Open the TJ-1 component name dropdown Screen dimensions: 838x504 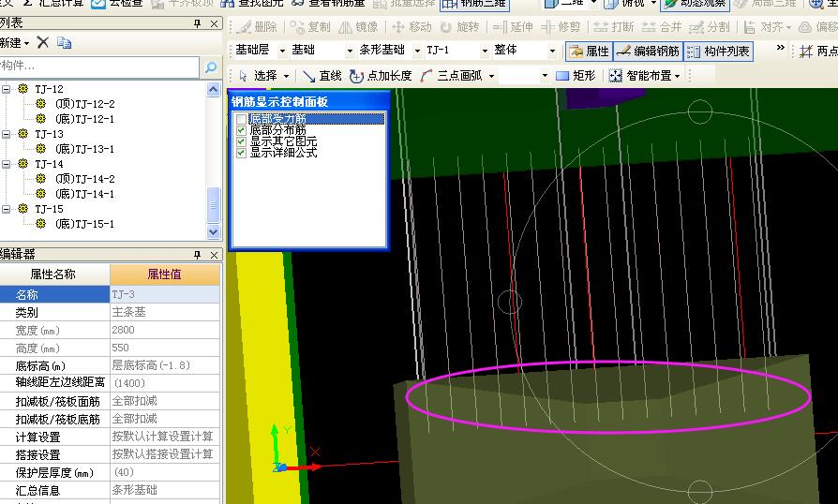click(485, 52)
